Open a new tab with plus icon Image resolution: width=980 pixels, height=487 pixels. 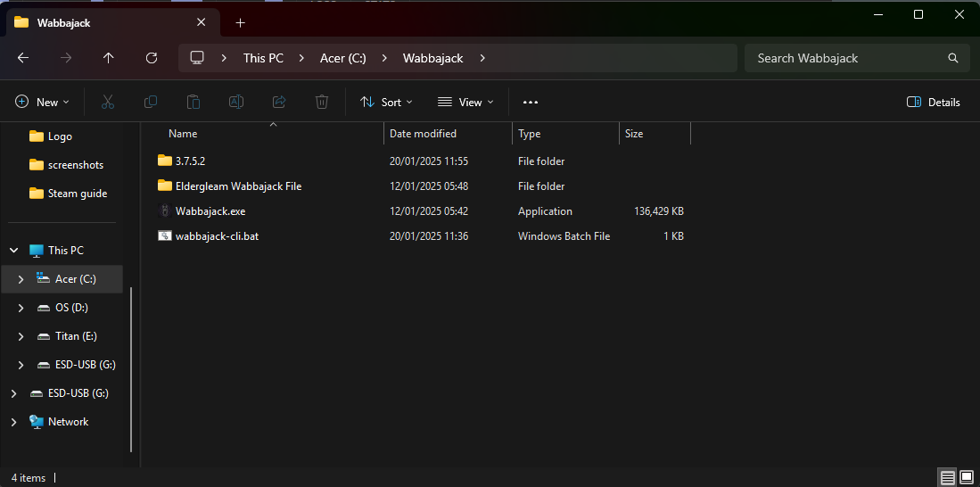[241, 23]
